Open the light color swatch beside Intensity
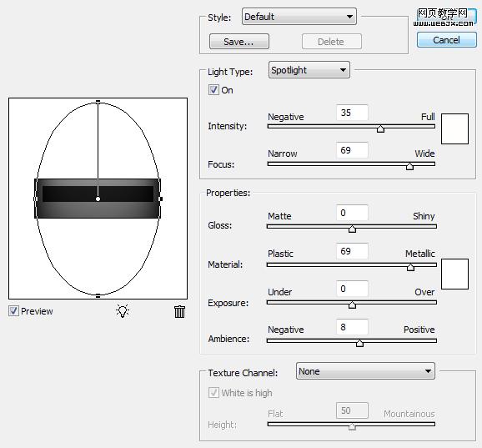The width and height of the screenshot is (482, 448). click(x=454, y=128)
